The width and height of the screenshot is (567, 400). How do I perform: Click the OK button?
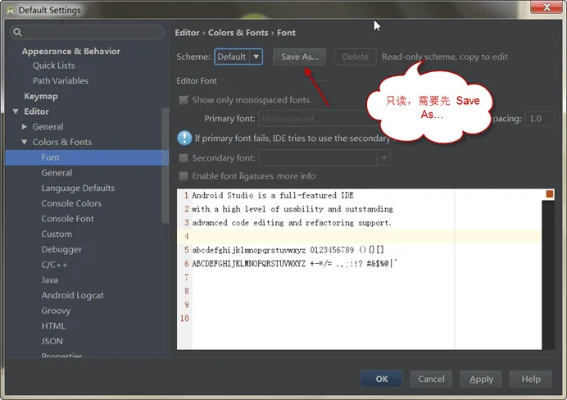[381, 379]
